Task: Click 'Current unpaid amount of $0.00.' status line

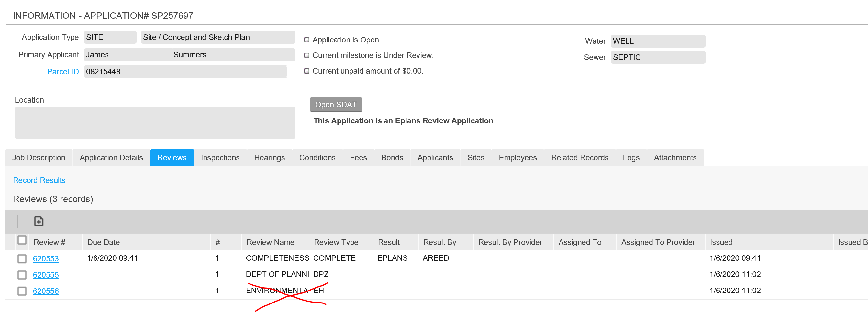Action: [368, 71]
